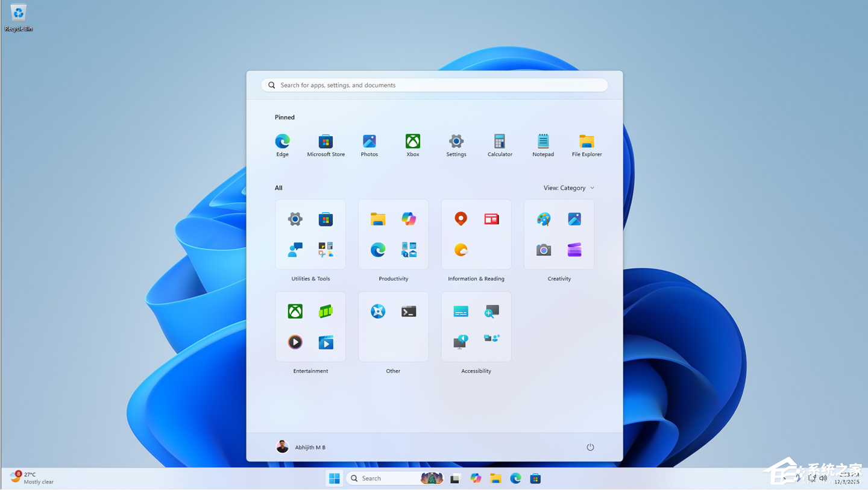Open Task View on the taskbar
Image resolution: width=868 pixels, height=490 pixels.
coord(456,479)
